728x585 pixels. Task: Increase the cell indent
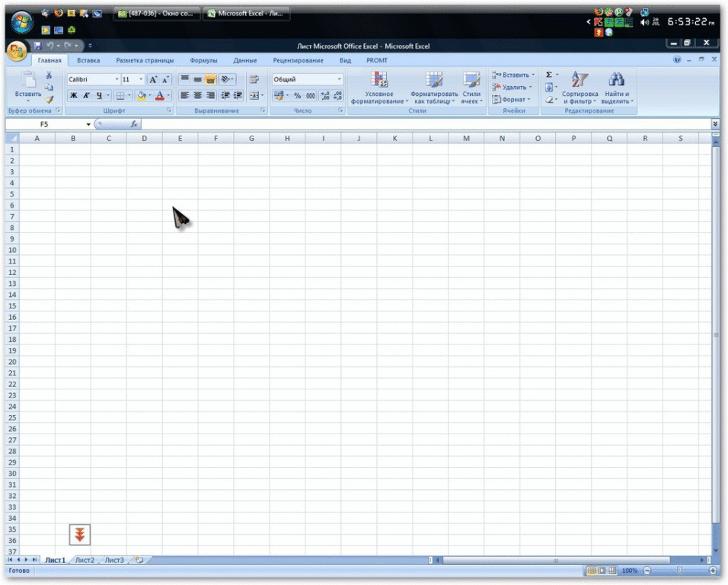(x=238, y=95)
